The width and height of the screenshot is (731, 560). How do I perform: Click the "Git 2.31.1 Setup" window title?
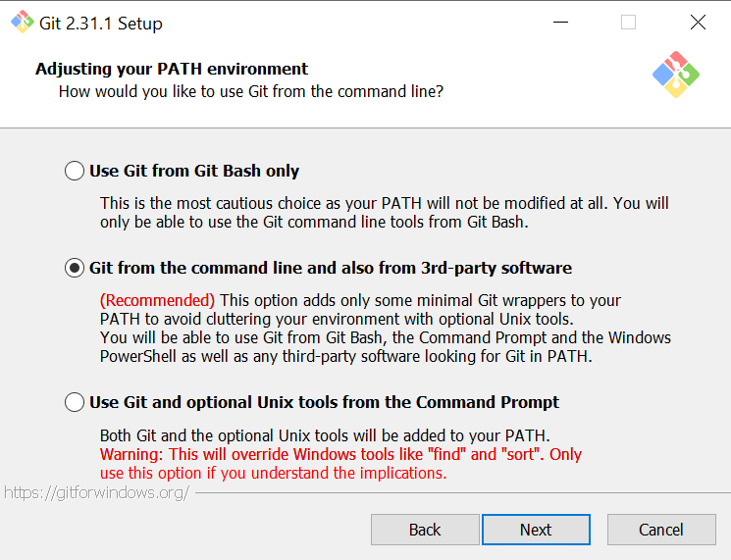point(101,24)
